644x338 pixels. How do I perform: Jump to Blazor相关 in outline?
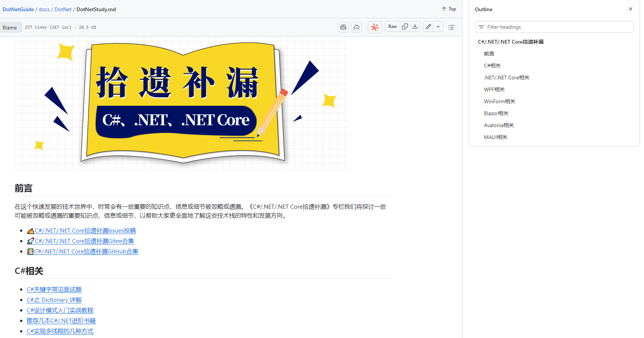tap(496, 113)
